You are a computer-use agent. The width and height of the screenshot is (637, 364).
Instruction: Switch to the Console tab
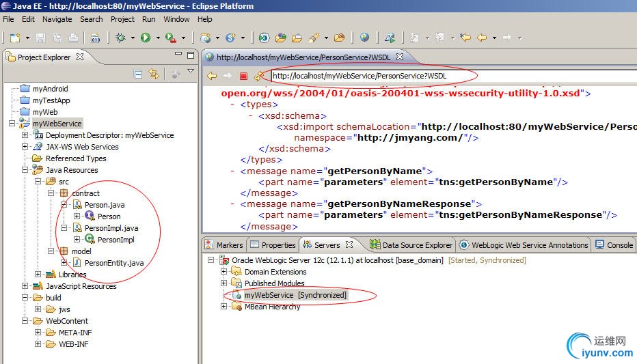pos(614,245)
